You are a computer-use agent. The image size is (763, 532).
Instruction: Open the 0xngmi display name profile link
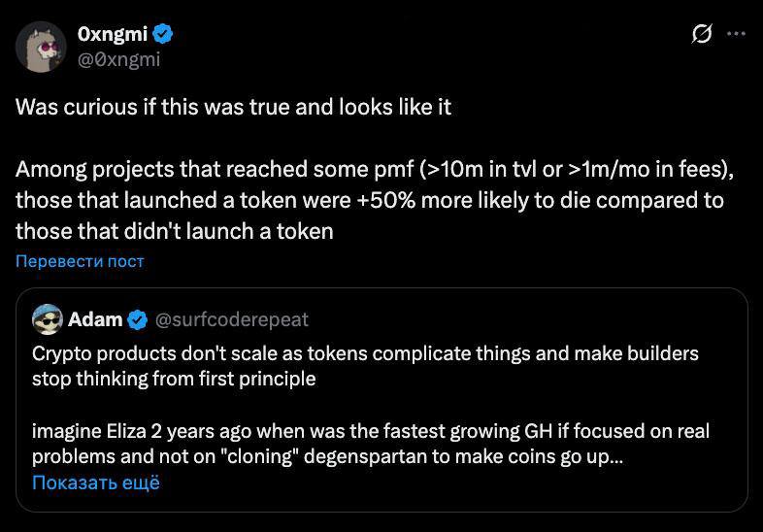112,35
